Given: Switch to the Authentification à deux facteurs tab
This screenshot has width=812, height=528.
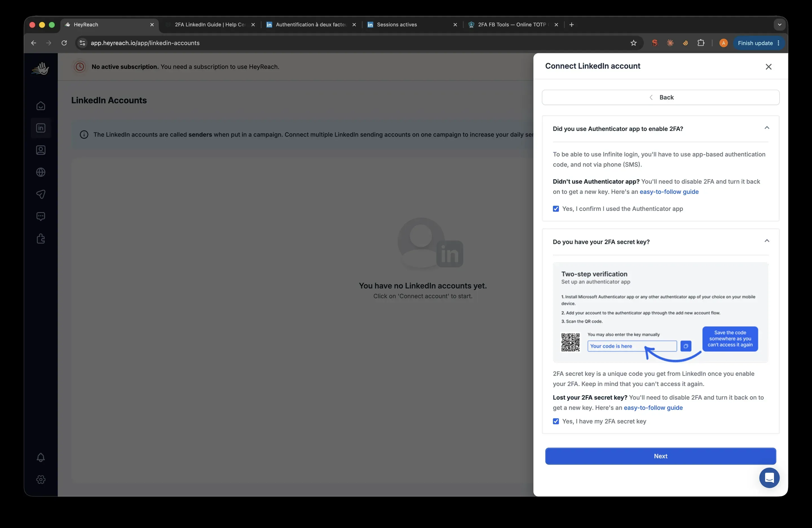Looking at the screenshot, I should click(x=311, y=25).
